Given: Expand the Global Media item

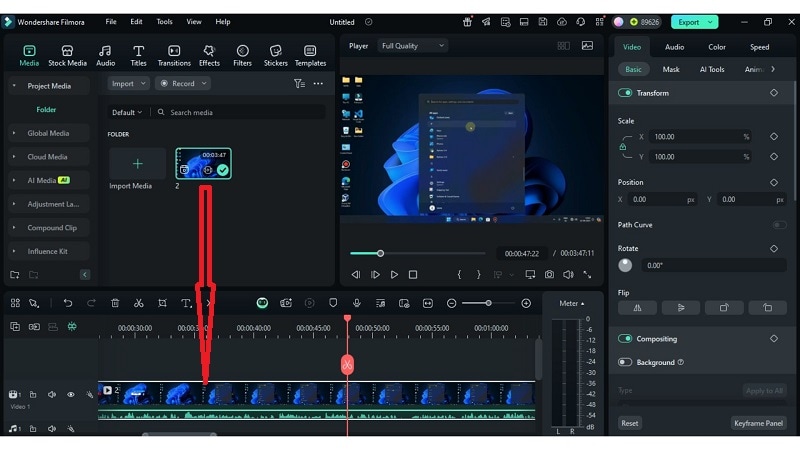Looking at the screenshot, I should click(14, 133).
